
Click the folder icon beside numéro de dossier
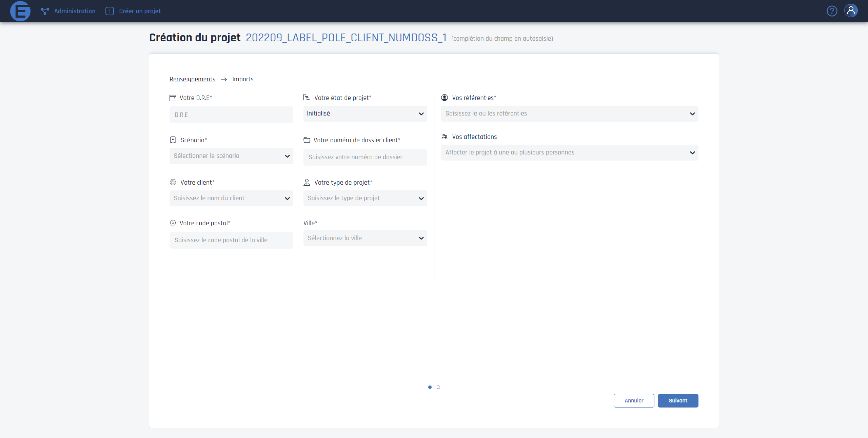pos(307,140)
